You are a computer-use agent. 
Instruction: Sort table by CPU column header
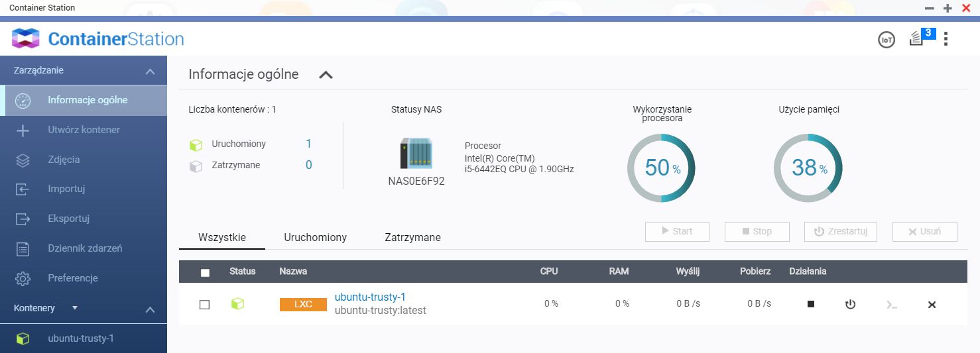pos(549,272)
